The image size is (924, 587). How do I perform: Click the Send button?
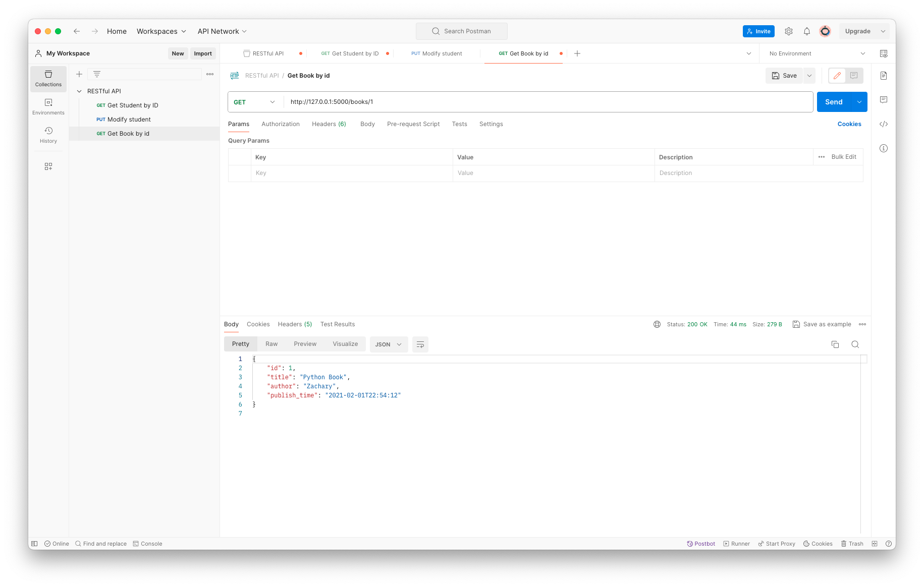point(834,102)
